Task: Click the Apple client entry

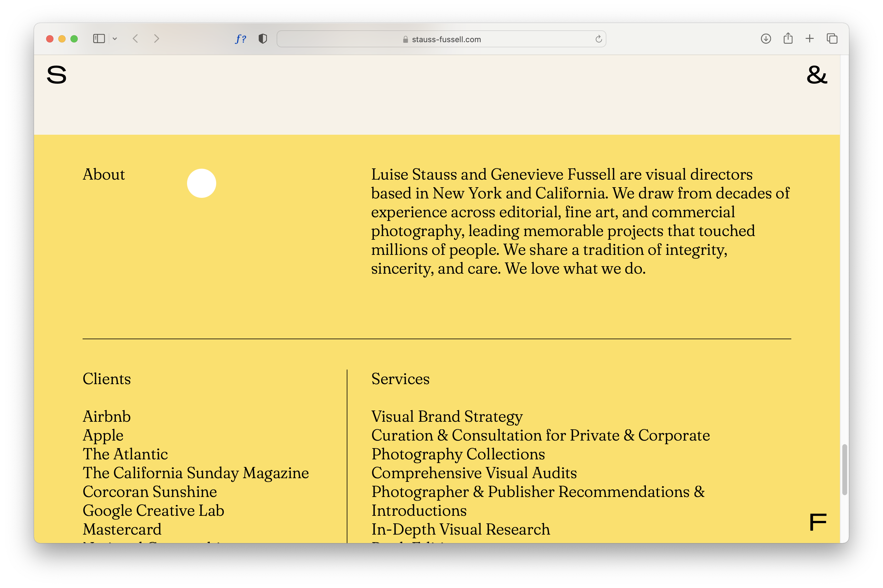Action: tap(103, 435)
